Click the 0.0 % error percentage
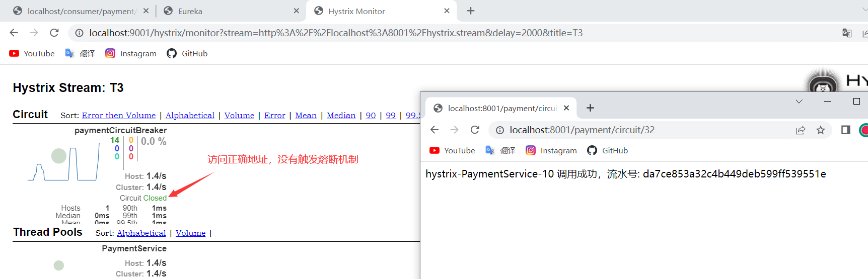868x279 pixels. 154,142
